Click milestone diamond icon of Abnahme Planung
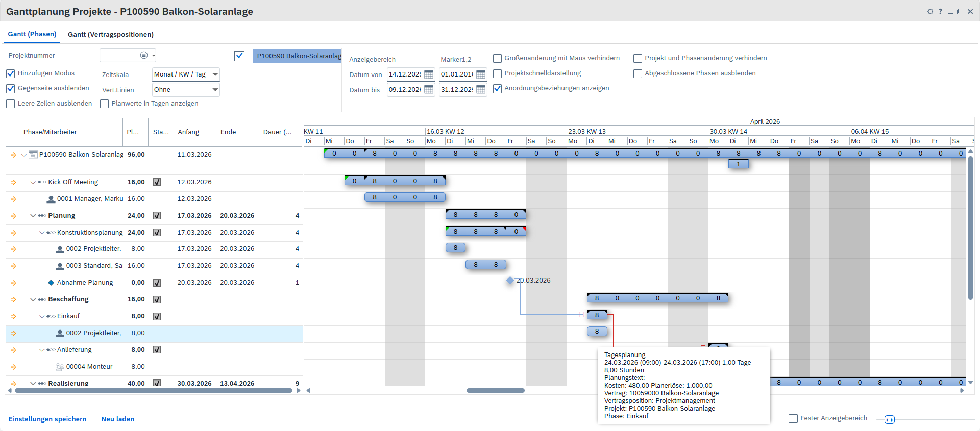The image size is (980, 431). coord(51,283)
